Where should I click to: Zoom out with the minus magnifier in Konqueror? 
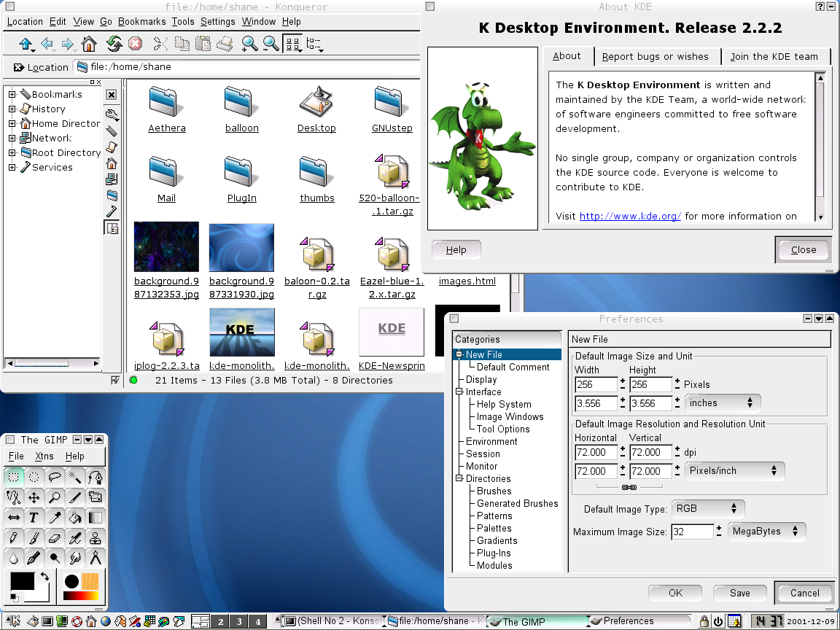click(x=271, y=44)
